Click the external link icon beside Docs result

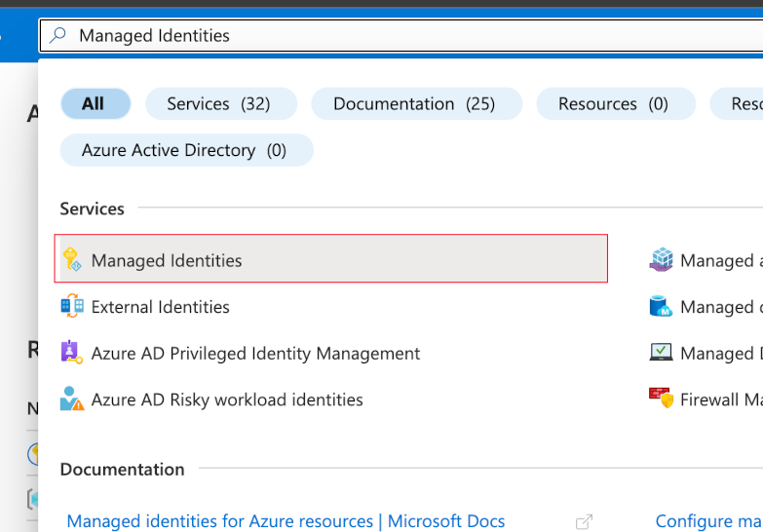[585, 522]
